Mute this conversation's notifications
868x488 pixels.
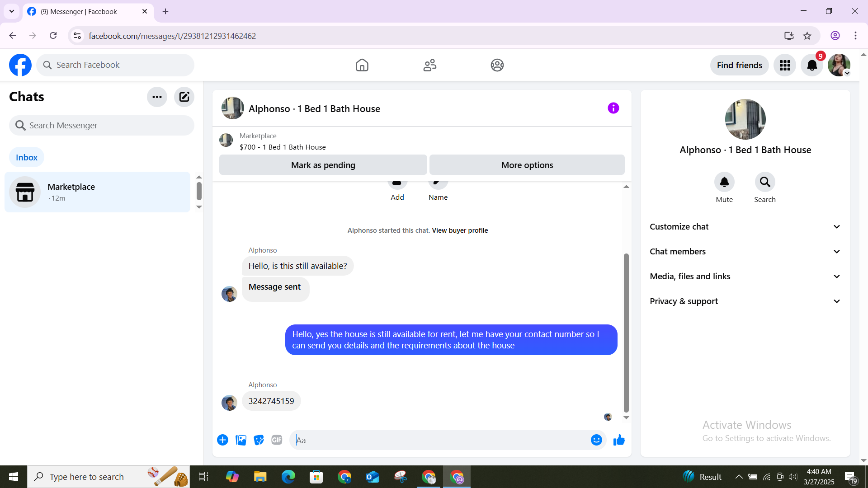click(x=724, y=182)
